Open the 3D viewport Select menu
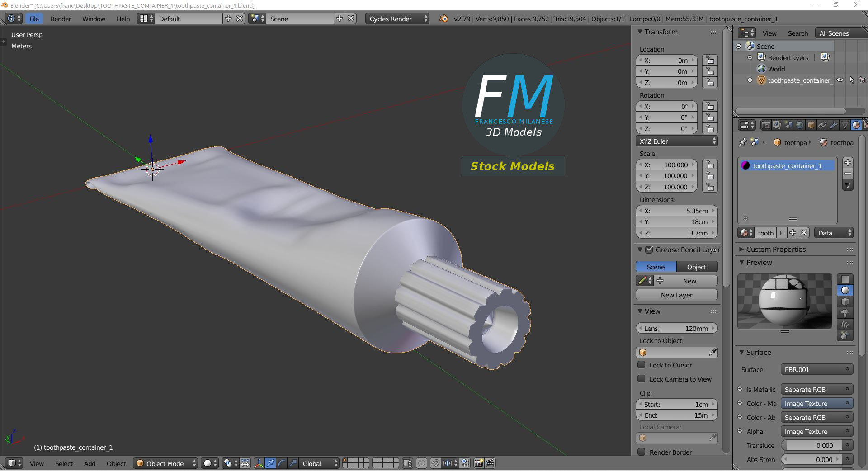868x471 pixels. pos(64,463)
